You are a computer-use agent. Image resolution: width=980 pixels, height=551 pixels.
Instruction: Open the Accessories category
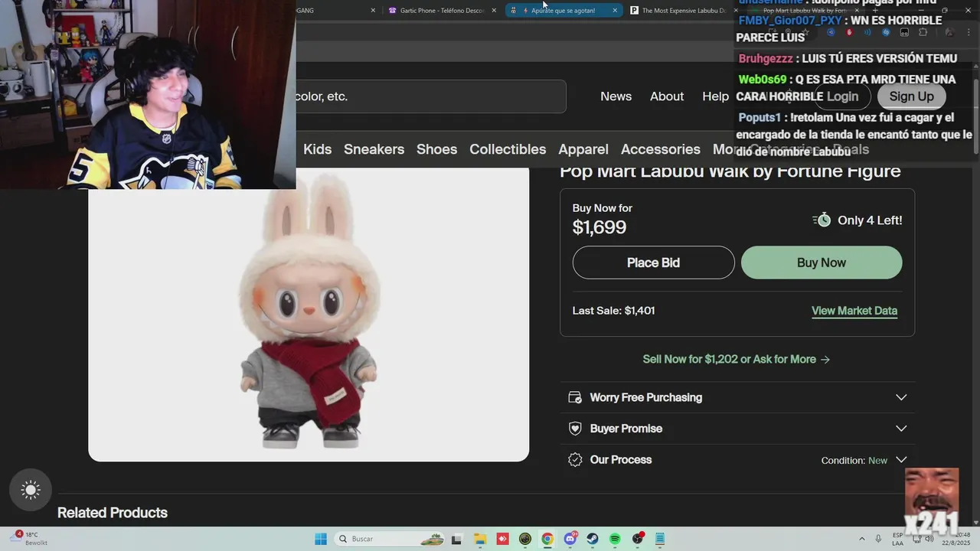coord(661,149)
